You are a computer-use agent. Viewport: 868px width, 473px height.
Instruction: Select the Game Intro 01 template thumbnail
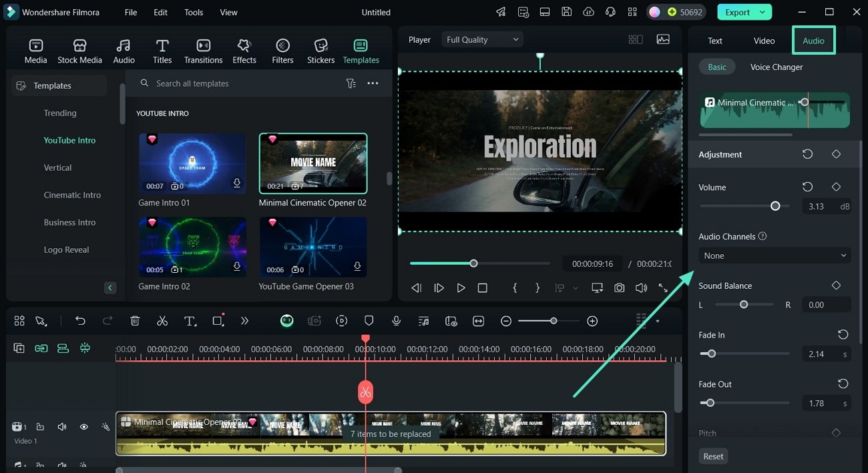(x=192, y=163)
